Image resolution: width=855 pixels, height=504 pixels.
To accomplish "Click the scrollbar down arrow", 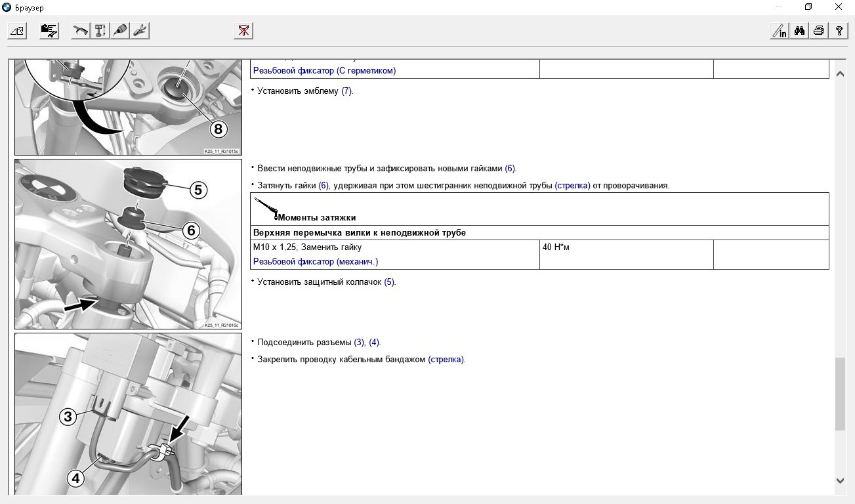I will pos(841,480).
